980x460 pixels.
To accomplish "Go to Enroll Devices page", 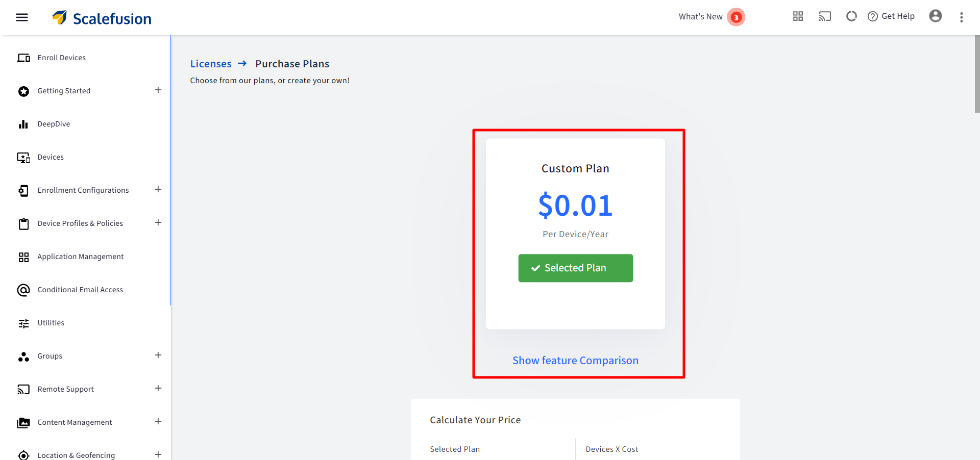I will coord(61,58).
